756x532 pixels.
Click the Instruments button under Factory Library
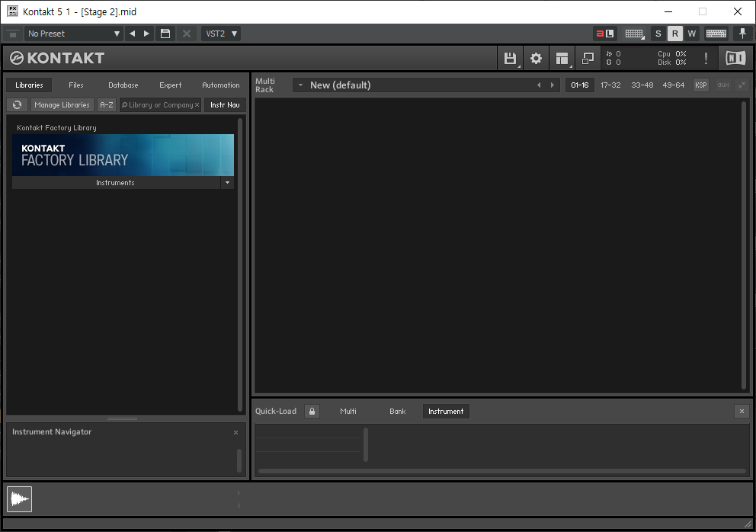(116, 182)
